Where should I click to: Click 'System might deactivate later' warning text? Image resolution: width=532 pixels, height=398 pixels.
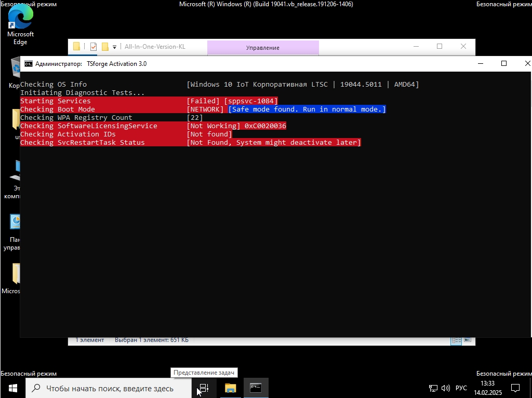296,142
